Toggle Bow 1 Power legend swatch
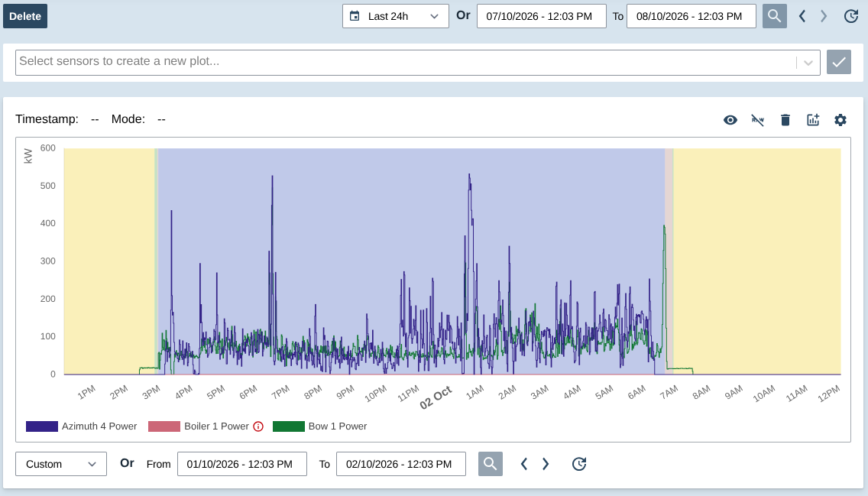 pyautogui.click(x=289, y=426)
